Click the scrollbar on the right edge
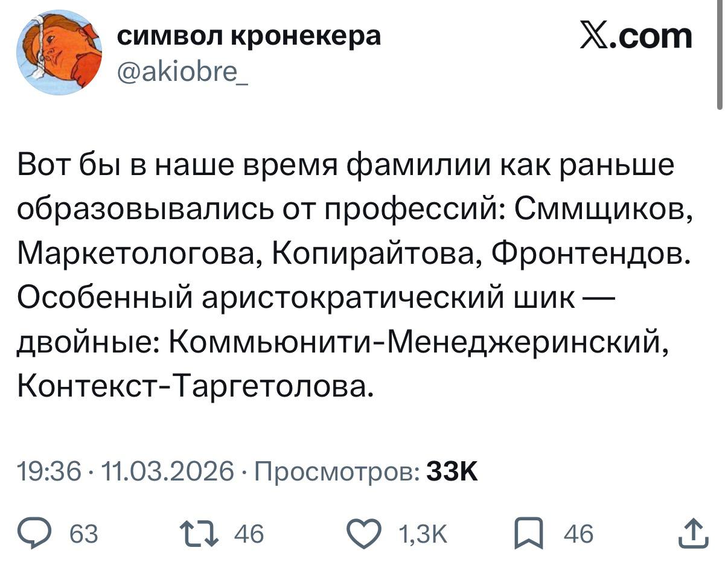The width and height of the screenshot is (728, 565). click(719, 54)
